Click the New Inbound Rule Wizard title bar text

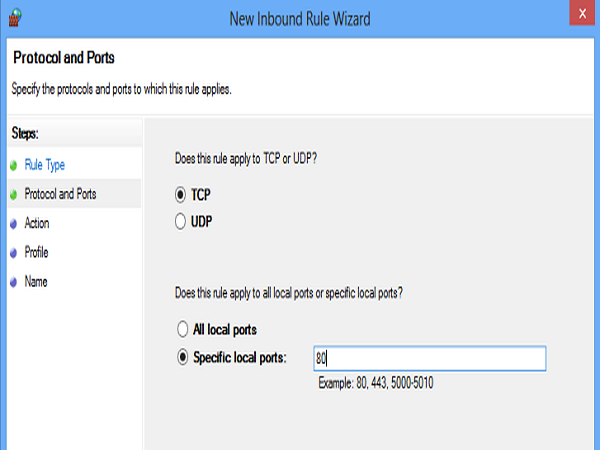pos(300,16)
